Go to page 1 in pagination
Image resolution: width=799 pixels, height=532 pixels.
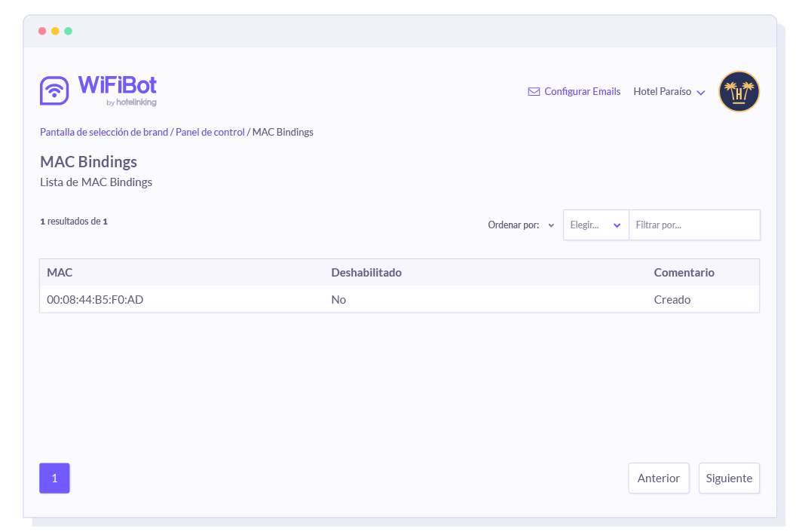click(54, 478)
